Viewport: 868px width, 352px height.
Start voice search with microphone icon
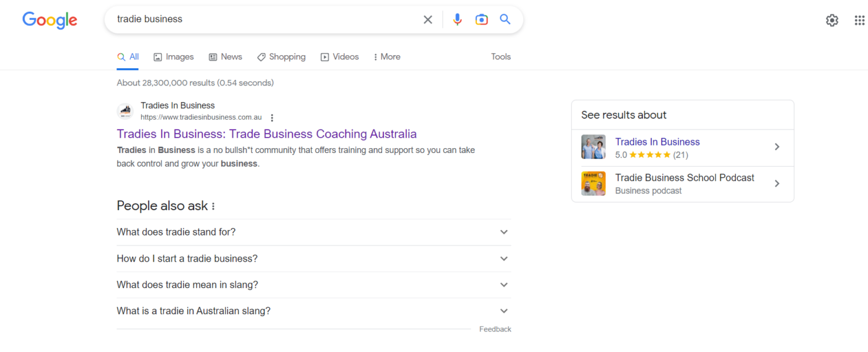458,20
